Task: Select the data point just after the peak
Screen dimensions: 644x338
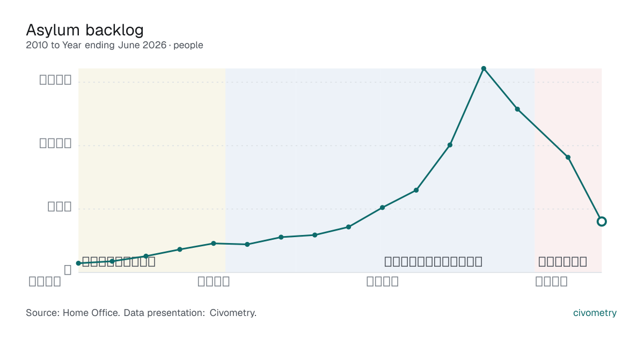Action: pos(517,109)
